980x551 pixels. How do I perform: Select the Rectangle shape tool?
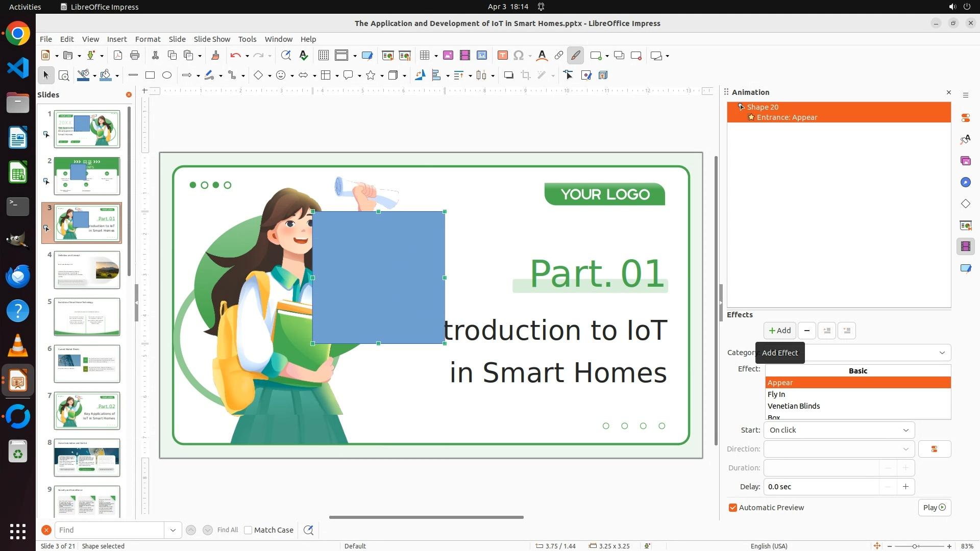tap(150, 75)
